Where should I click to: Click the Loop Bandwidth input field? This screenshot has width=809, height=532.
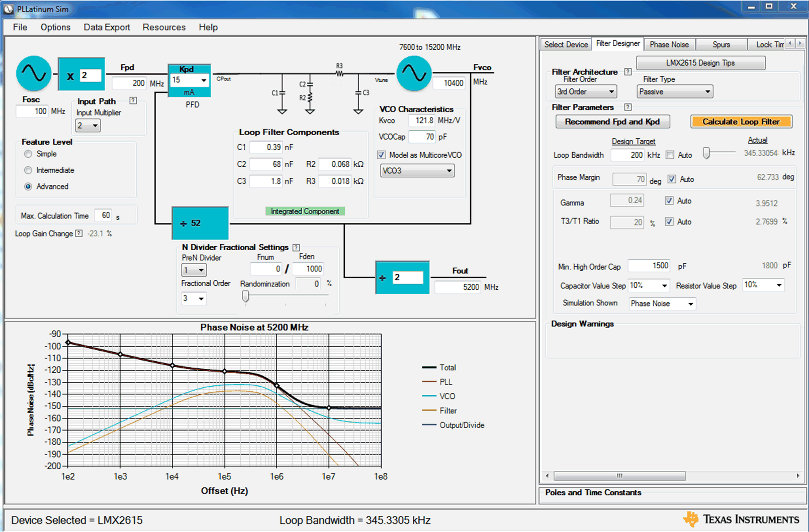click(627, 155)
